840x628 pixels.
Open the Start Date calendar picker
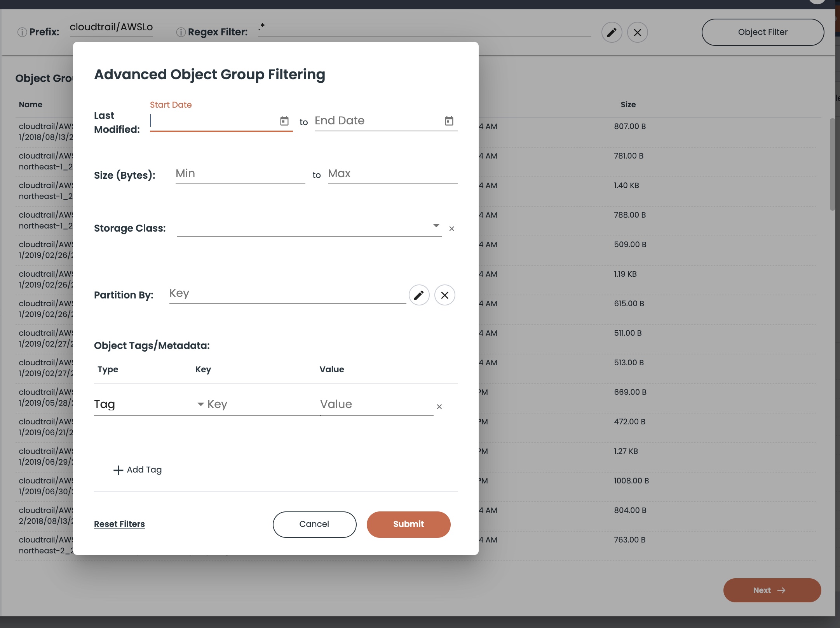click(x=284, y=121)
